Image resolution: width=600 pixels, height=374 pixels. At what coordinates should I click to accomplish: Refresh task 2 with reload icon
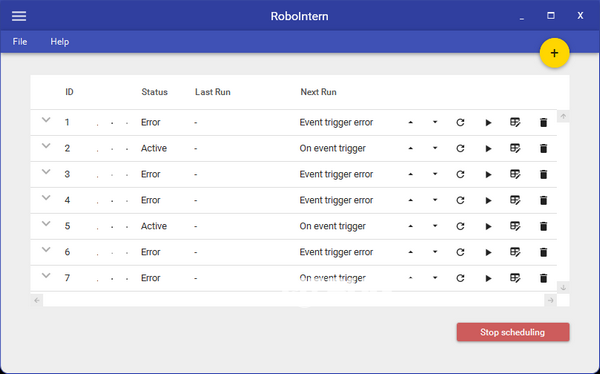[x=460, y=149]
